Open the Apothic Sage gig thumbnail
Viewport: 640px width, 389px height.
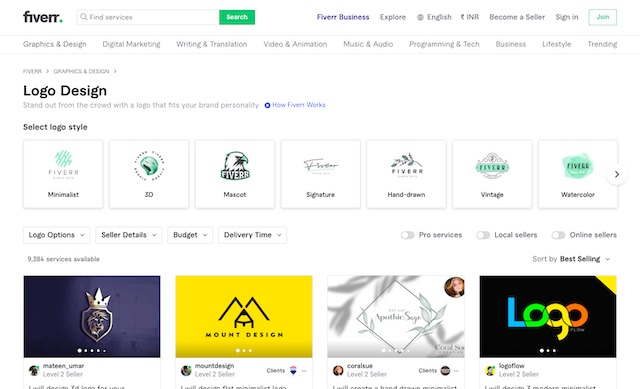pos(396,316)
